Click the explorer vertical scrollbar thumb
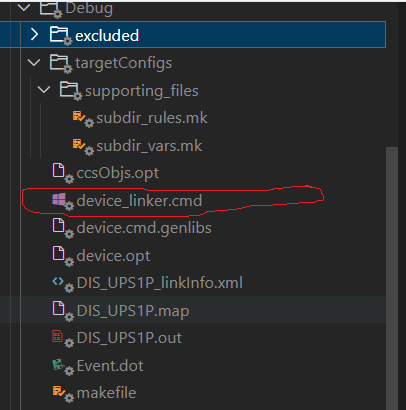Viewport: 406px width, 410px height. click(392, 278)
